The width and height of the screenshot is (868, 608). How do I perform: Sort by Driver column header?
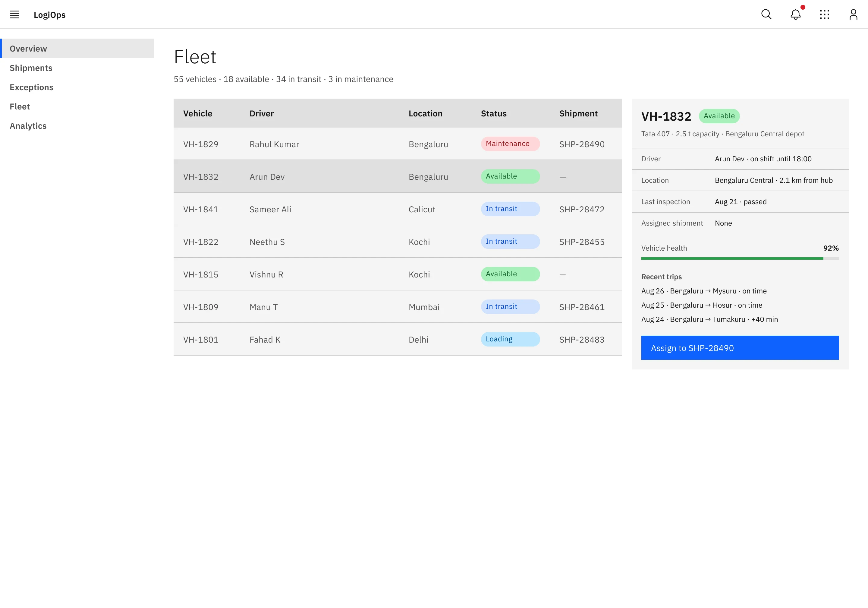262,113
